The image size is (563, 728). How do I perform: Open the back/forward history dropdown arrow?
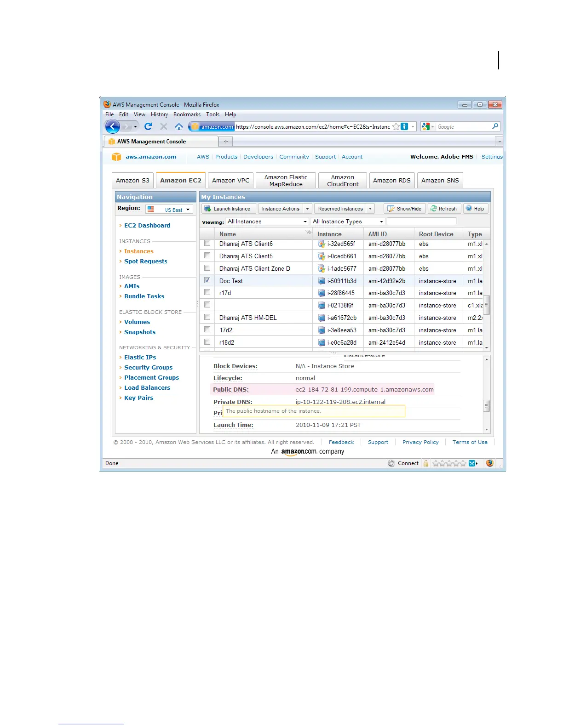[135, 126]
